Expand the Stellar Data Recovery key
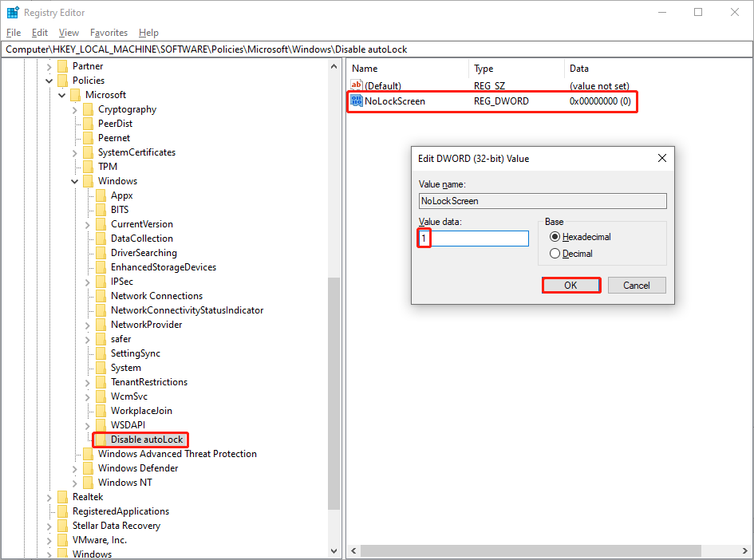Screen dimensions: 754x560 [49, 526]
